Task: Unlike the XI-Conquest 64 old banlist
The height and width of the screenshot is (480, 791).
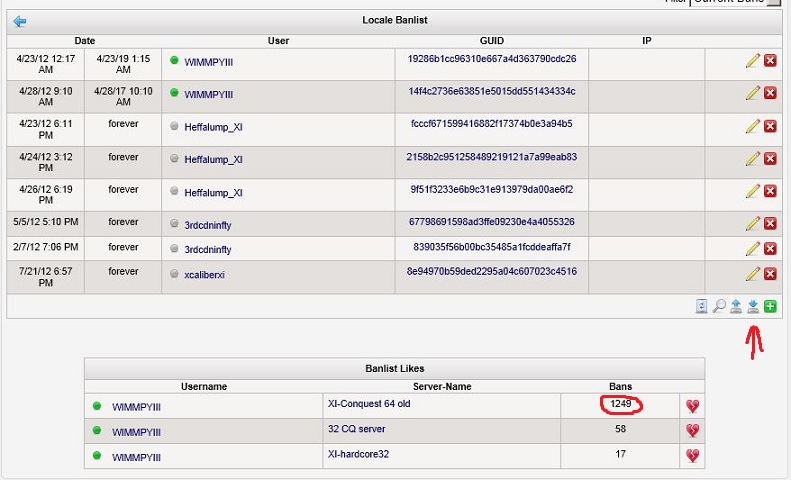Action: tap(691, 406)
